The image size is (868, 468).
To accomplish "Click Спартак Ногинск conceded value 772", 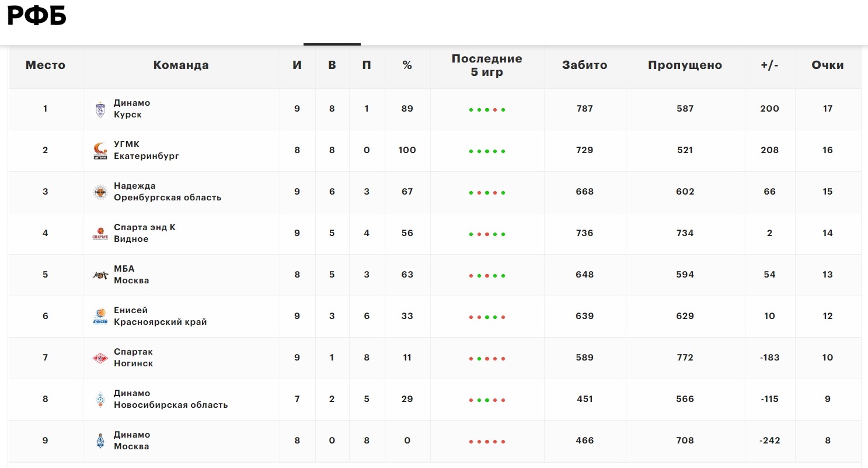I will tap(685, 358).
